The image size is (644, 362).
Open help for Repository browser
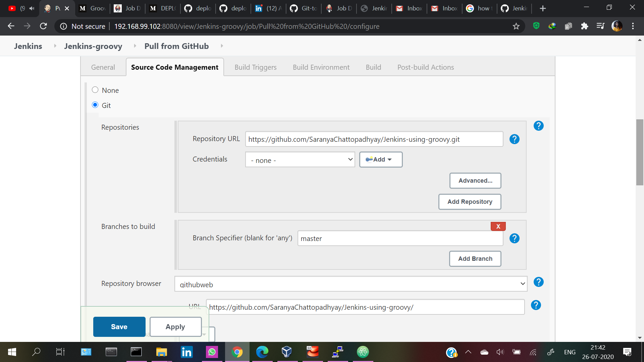[x=538, y=282]
